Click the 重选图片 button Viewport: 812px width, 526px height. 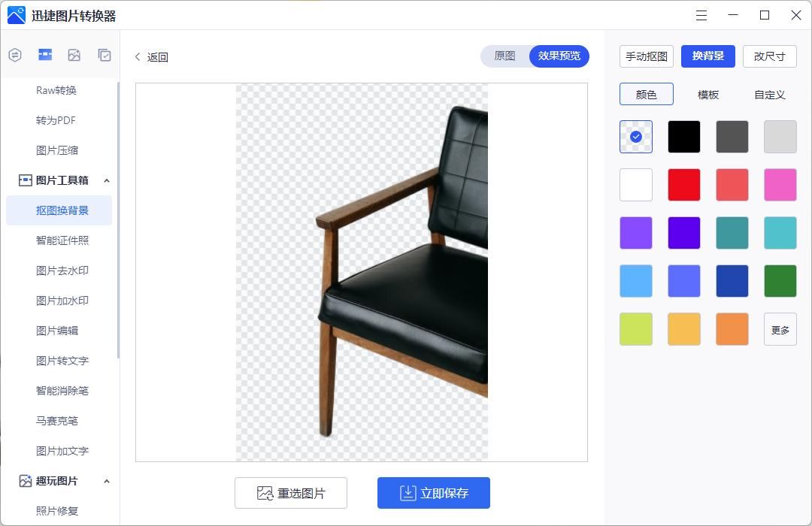[291, 493]
